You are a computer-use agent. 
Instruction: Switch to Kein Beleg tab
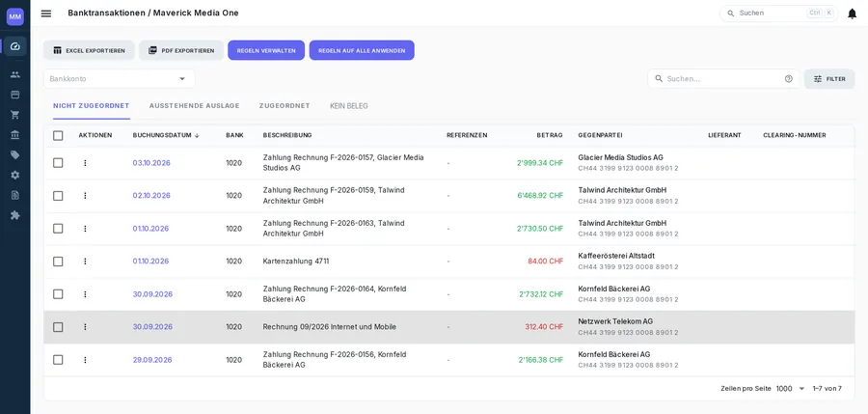[349, 106]
